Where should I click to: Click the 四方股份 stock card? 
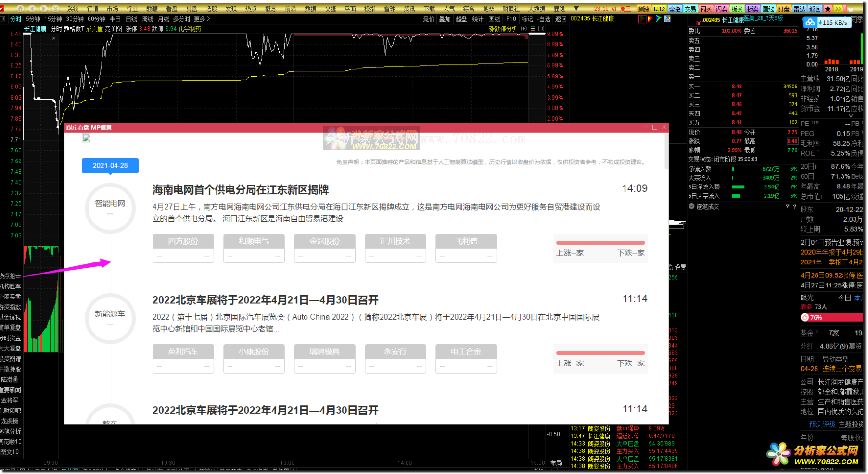183,248
